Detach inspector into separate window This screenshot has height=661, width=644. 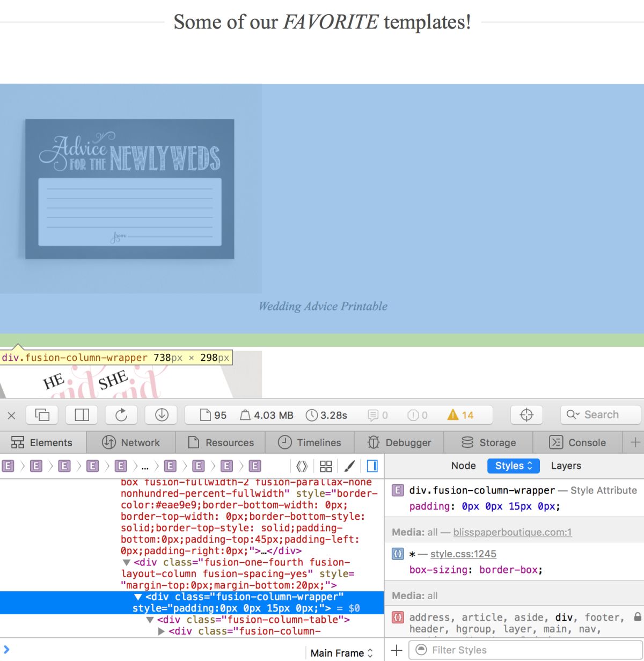pyautogui.click(x=42, y=415)
